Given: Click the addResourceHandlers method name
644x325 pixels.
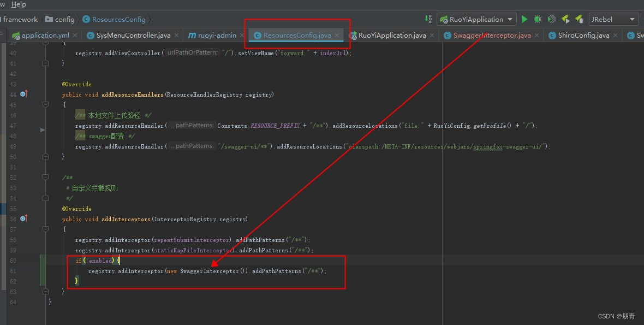Looking at the screenshot, I should pyautogui.click(x=133, y=94).
